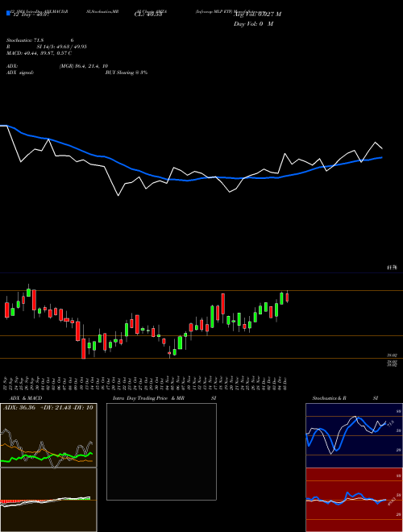Click the ADX: 36.36 +DY: 21.43 header
This screenshot has height=532, width=403.
pyautogui.click(x=48, y=408)
